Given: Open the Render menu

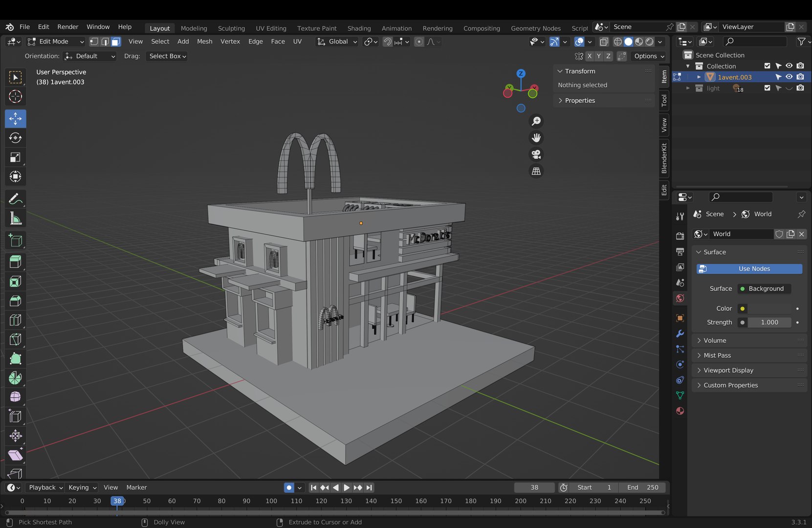Looking at the screenshot, I should pyautogui.click(x=68, y=27).
